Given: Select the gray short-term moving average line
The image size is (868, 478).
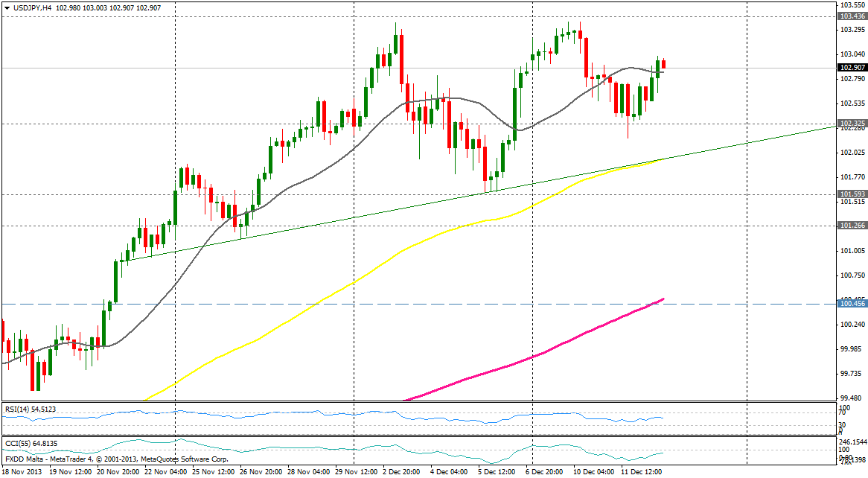Looking at the screenshot, I should (x=298, y=173).
